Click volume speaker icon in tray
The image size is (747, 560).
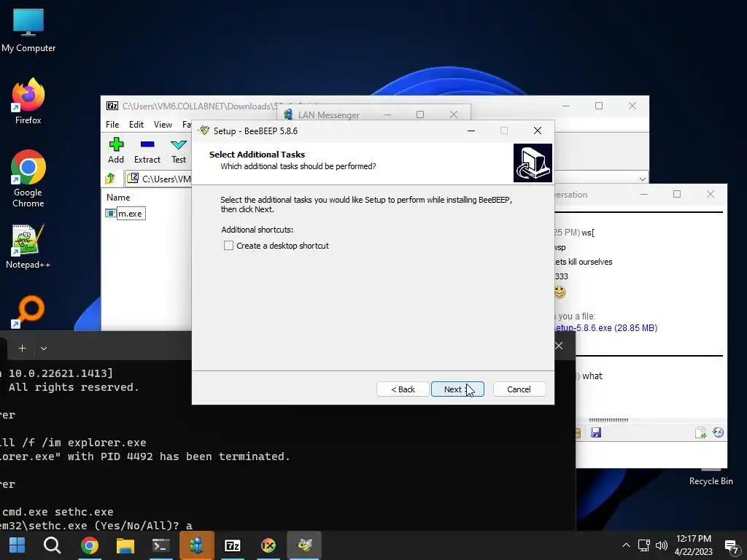point(662,545)
